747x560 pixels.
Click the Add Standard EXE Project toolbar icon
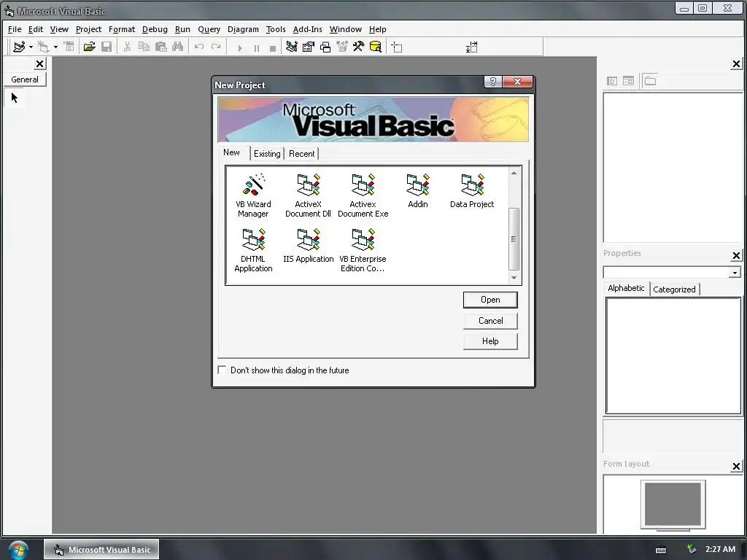click(x=19, y=47)
